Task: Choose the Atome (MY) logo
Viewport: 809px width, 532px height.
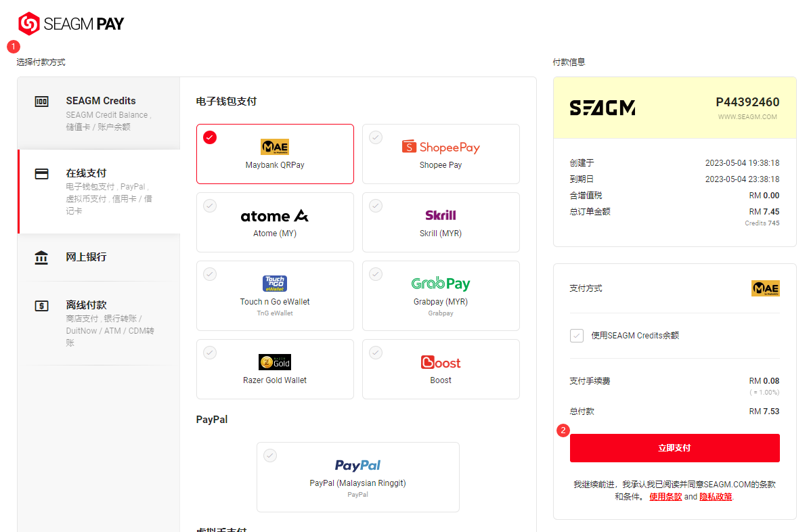Action: (x=274, y=216)
